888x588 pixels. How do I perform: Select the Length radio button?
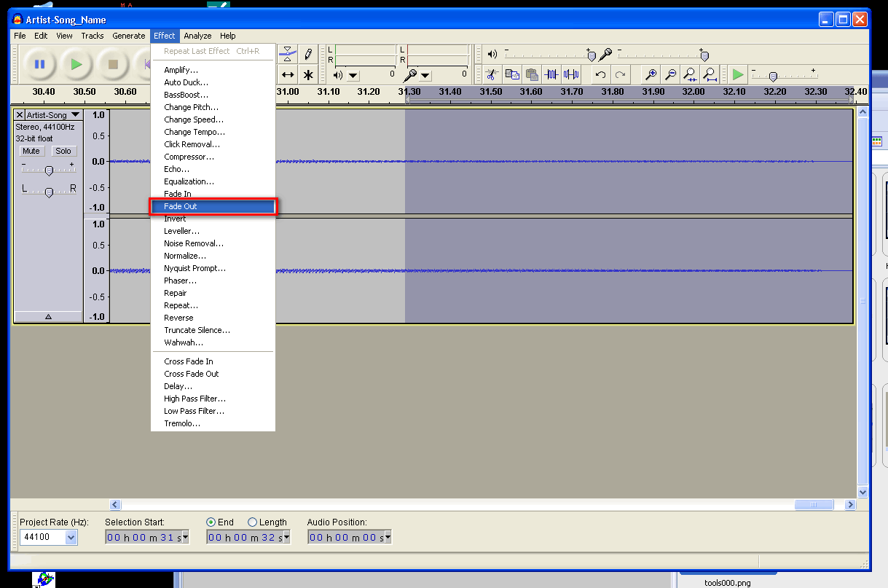click(x=253, y=522)
